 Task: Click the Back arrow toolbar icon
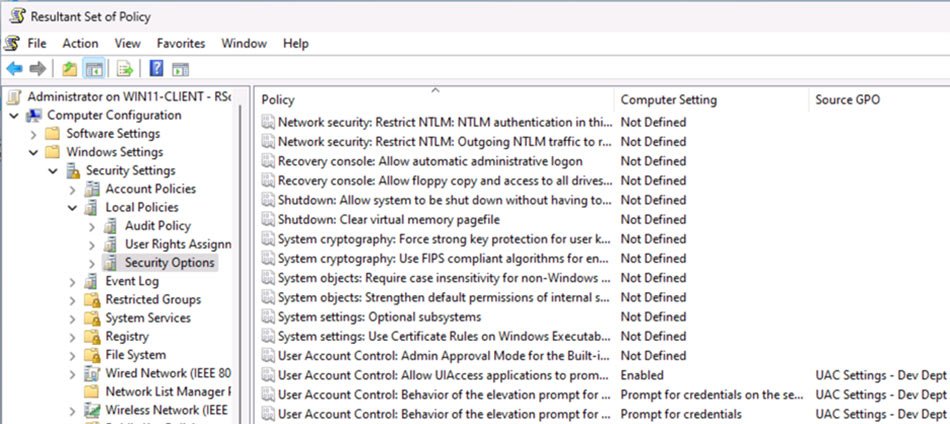tap(14, 69)
